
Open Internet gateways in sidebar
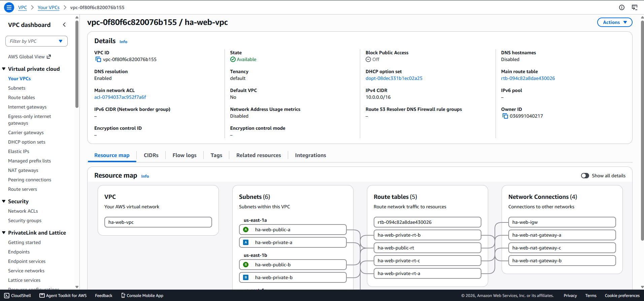coord(27,107)
